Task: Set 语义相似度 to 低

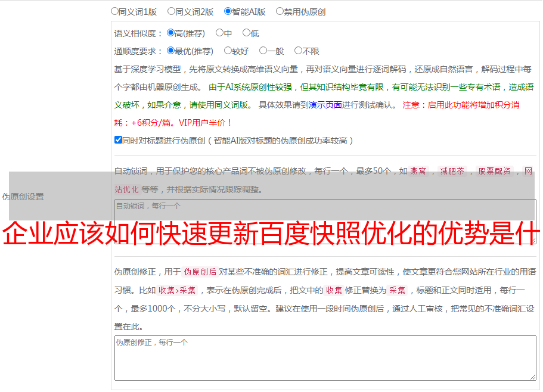Action: tap(246, 33)
